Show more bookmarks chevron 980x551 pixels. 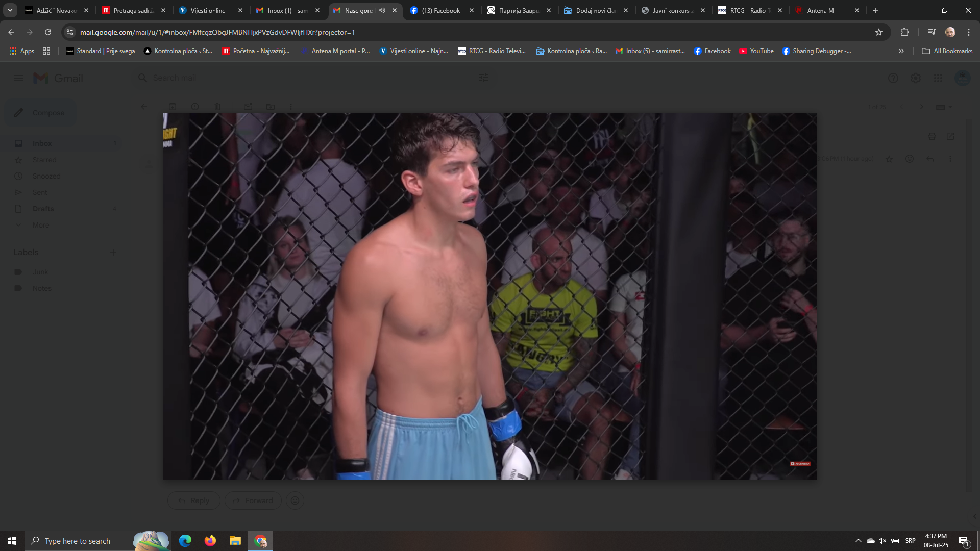pyautogui.click(x=901, y=51)
